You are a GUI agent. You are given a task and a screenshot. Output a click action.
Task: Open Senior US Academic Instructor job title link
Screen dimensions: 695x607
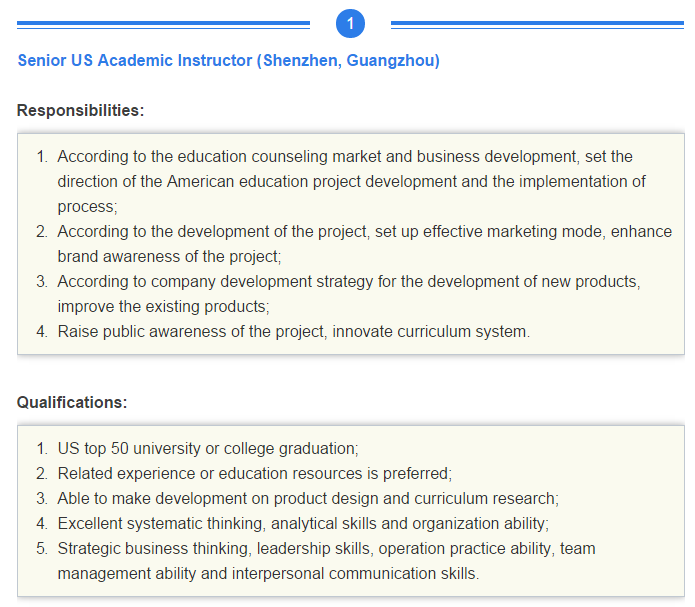pyautogui.click(x=228, y=61)
